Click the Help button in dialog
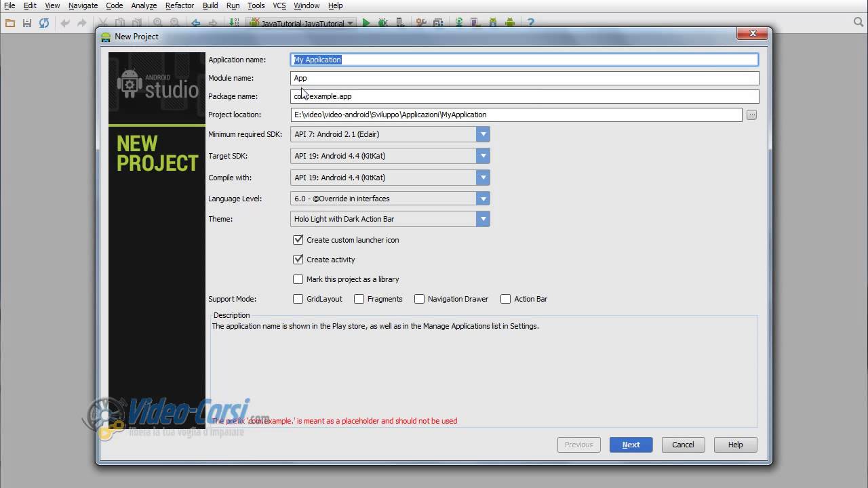Viewport: 868px width, 488px height. (x=736, y=445)
